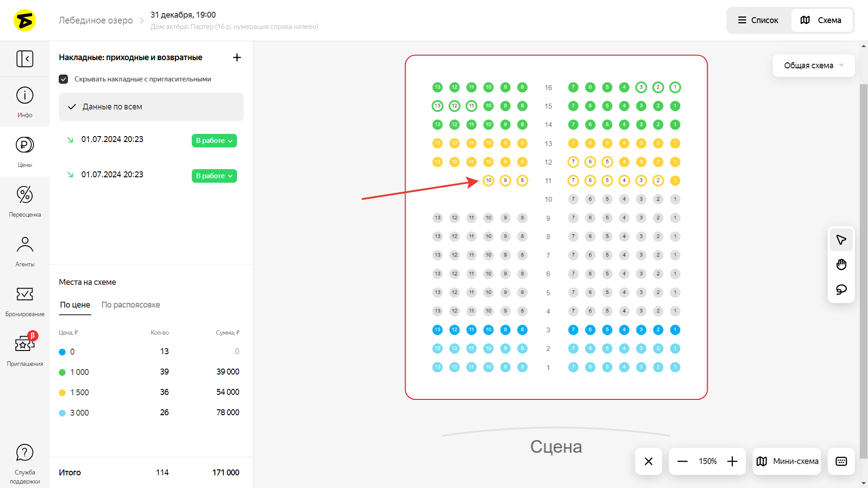Collapse the left sidebar panel icon
This screenshot has height=488, width=868.
point(25,59)
